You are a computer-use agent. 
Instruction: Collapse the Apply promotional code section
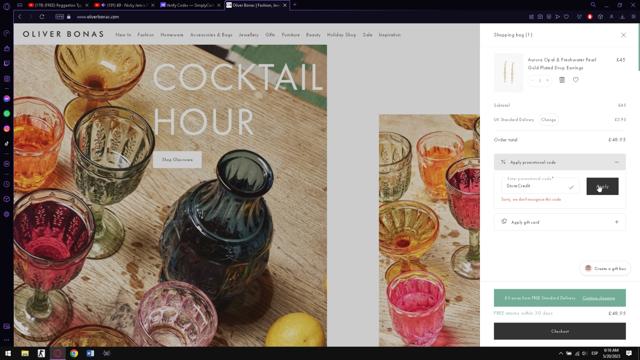pyautogui.click(x=560, y=162)
